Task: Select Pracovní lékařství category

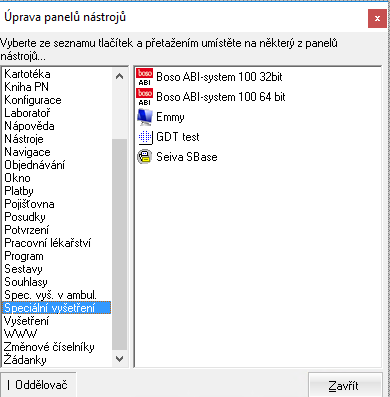Action: pos(48,243)
